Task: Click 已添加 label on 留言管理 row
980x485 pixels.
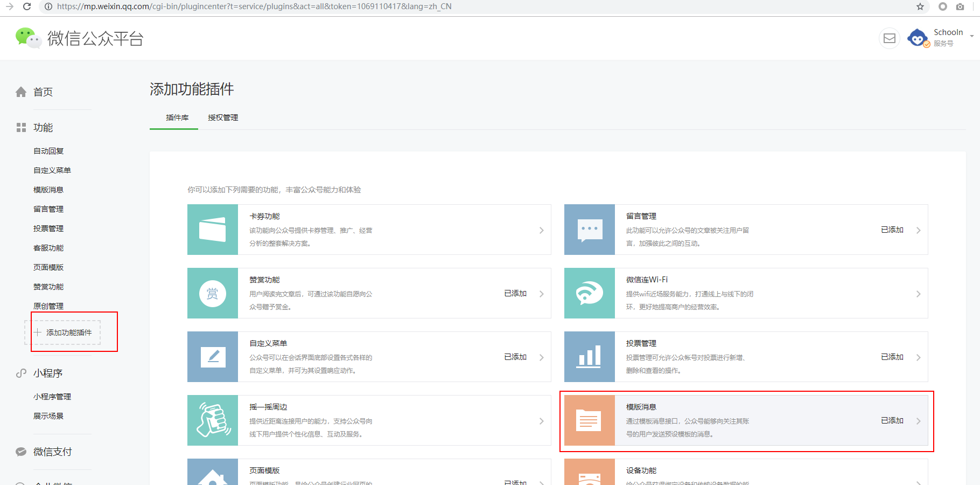Action: [x=892, y=230]
